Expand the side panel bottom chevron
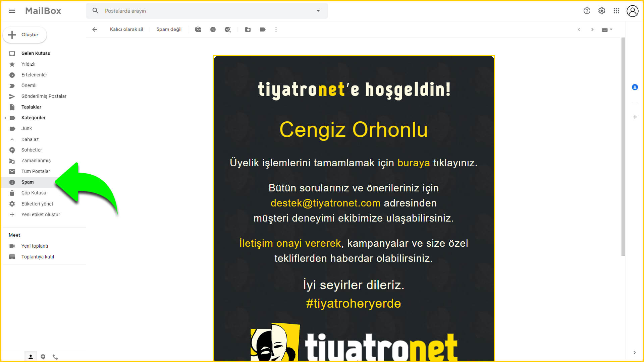The image size is (644, 362). click(634, 353)
